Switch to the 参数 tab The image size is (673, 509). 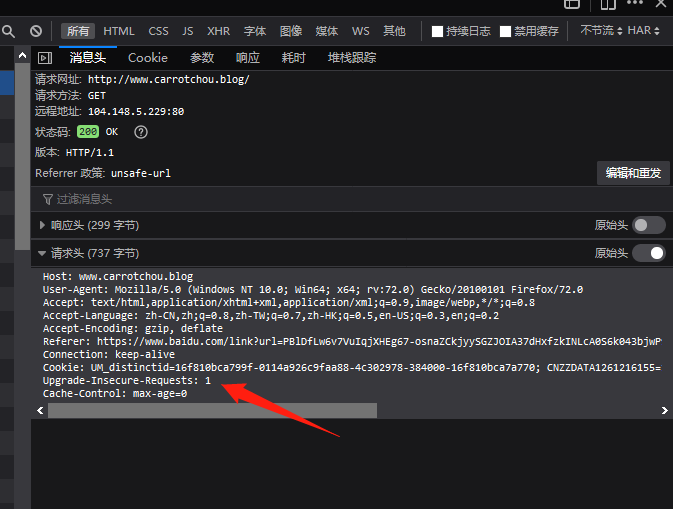click(x=202, y=58)
